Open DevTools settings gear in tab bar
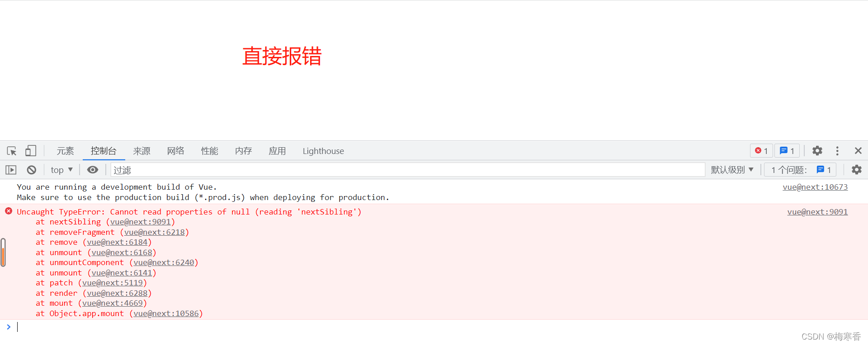Screen dimensions: 868x345 pos(817,151)
